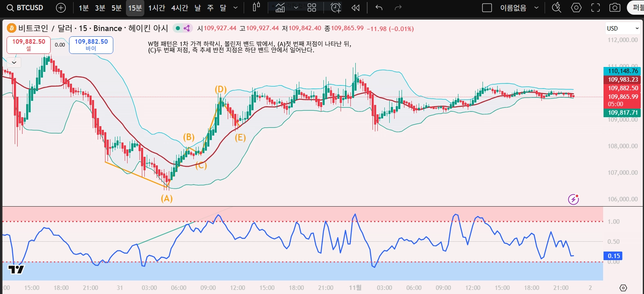
Task: Expand the collapsed indicator legend
Action: coord(14,62)
